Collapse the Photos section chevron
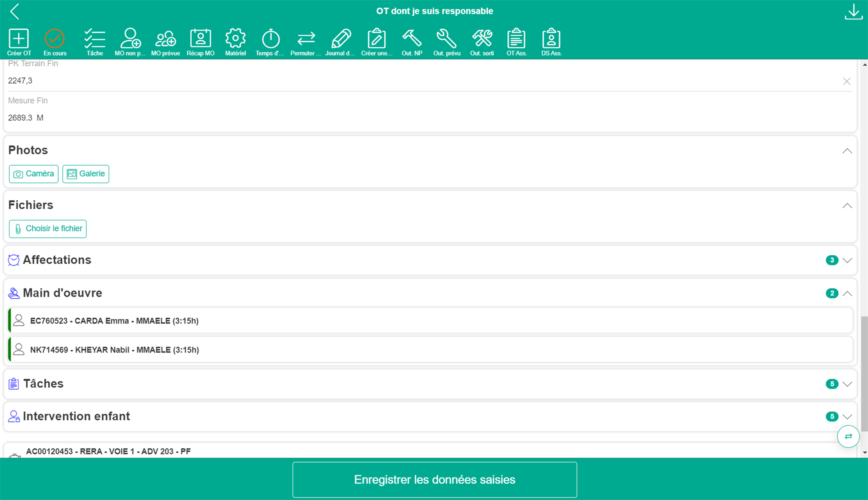The width and height of the screenshot is (868, 500). (847, 151)
